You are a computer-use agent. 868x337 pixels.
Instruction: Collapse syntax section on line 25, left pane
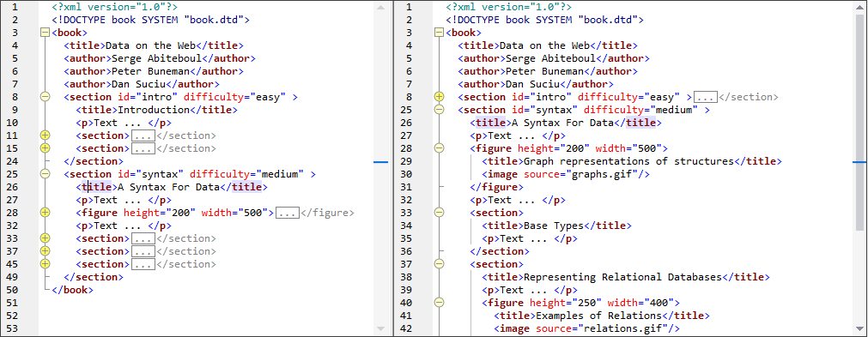(x=46, y=175)
